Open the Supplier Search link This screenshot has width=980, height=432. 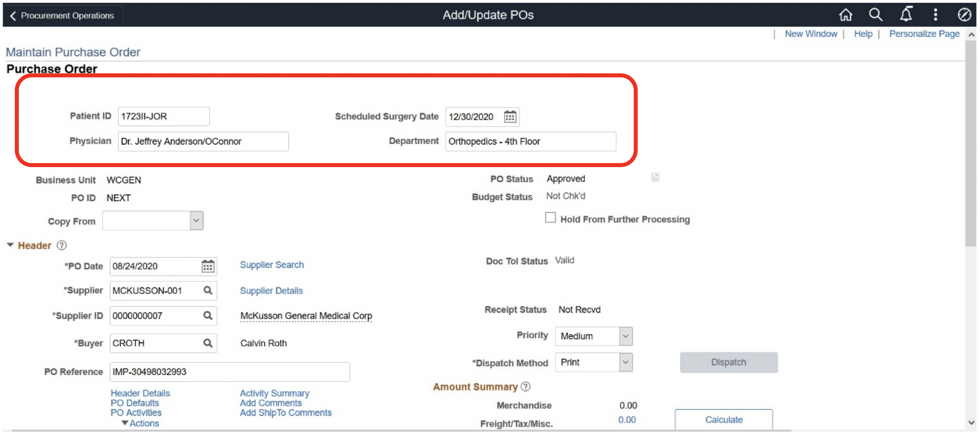click(x=272, y=265)
